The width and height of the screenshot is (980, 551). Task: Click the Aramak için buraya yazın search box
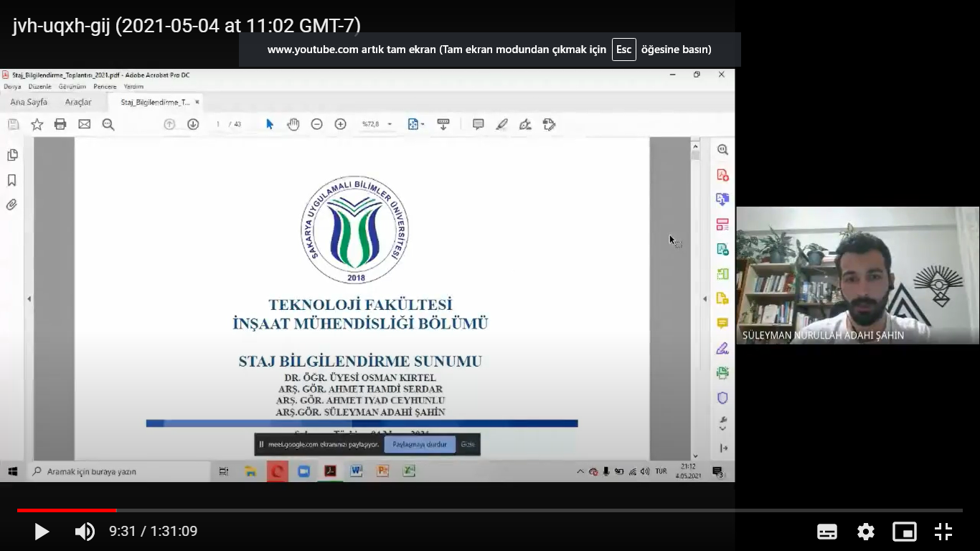118,471
